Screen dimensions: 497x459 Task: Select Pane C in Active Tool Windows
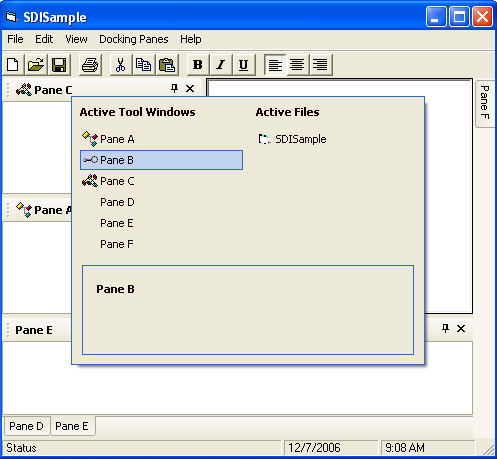tap(161, 181)
